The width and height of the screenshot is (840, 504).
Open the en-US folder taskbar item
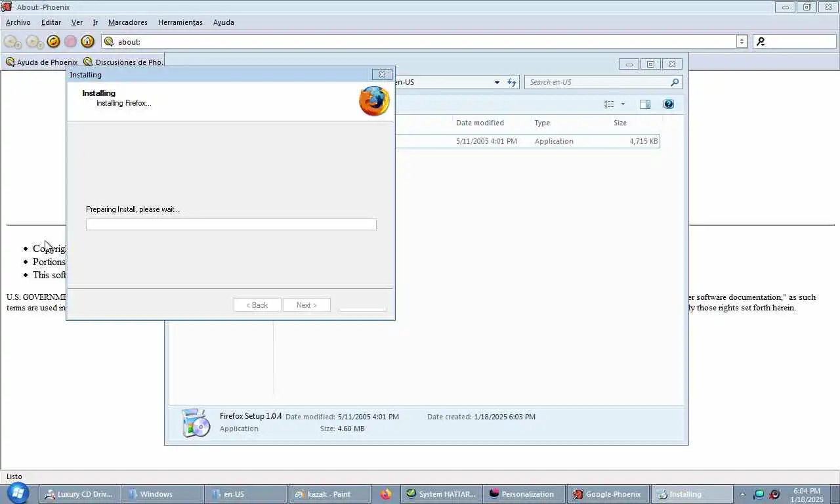point(246,494)
